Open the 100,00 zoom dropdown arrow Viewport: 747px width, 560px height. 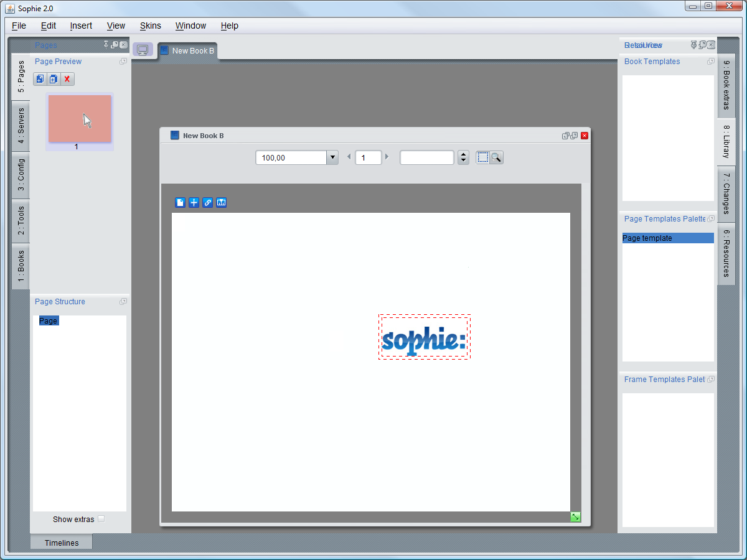(332, 157)
